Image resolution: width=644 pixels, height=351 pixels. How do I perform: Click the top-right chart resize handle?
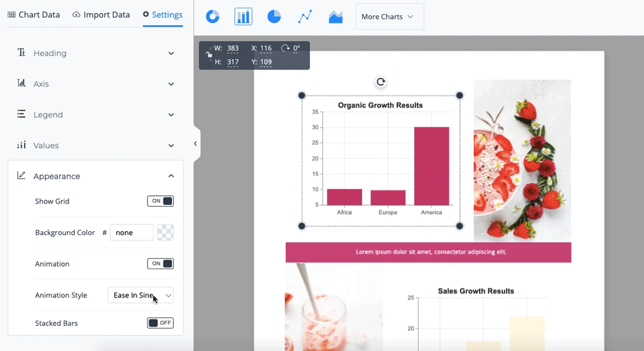click(460, 96)
